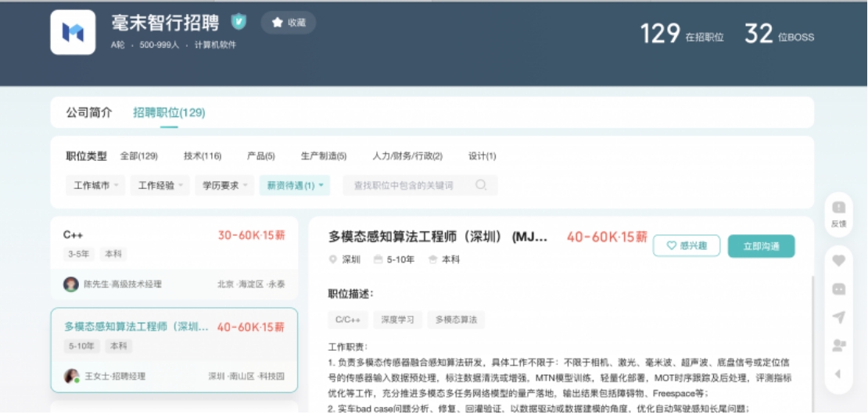Screen dimensions: 868x418
Task: Click the 3-5年 tag on C++ card
Action: (x=79, y=255)
